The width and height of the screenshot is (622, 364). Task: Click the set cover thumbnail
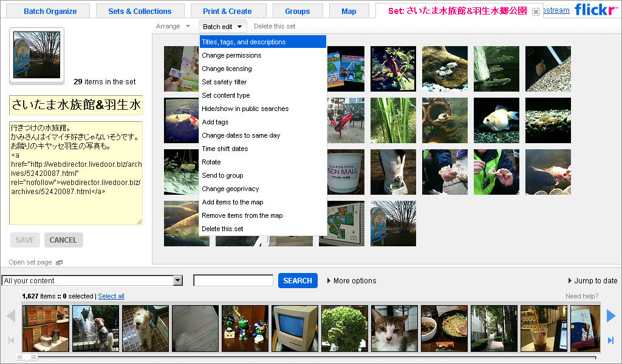tap(36, 55)
